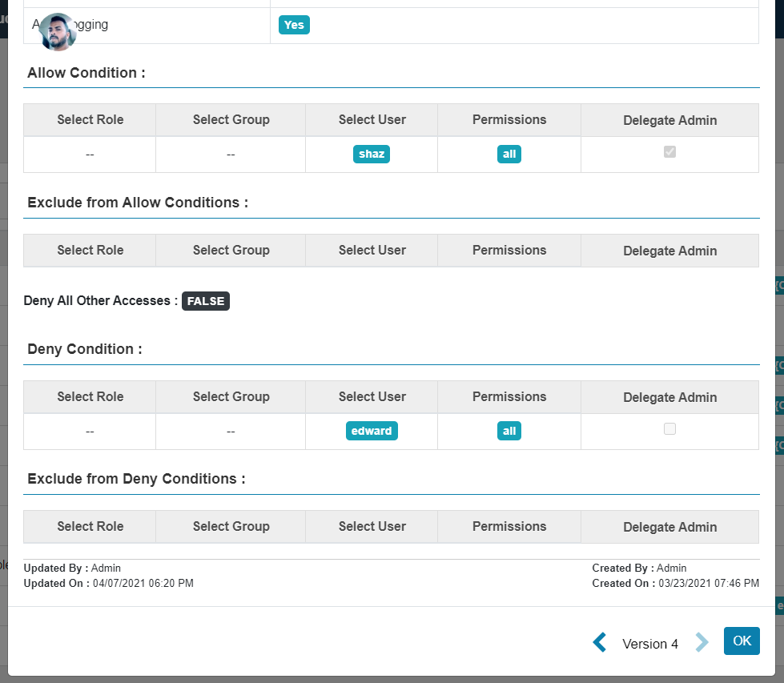Click the "Select Role" header in Allow Condition table
784x683 pixels.
click(x=89, y=119)
